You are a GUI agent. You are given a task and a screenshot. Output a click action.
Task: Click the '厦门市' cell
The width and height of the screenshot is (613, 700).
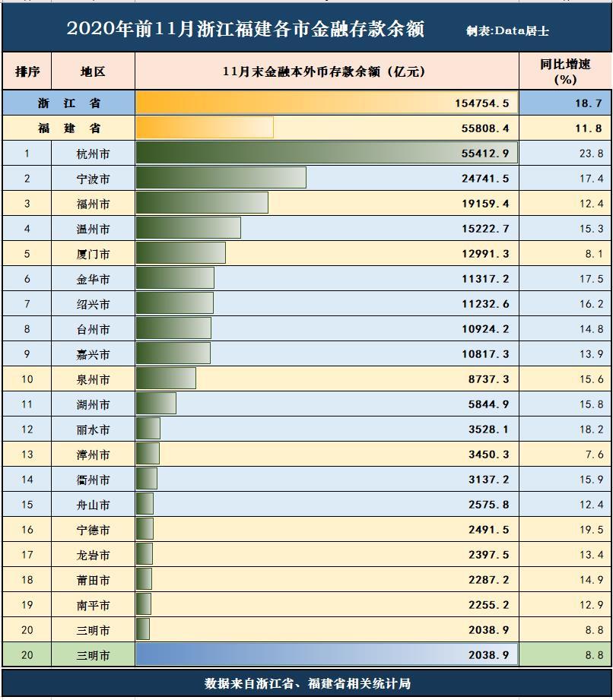[93, 254]
